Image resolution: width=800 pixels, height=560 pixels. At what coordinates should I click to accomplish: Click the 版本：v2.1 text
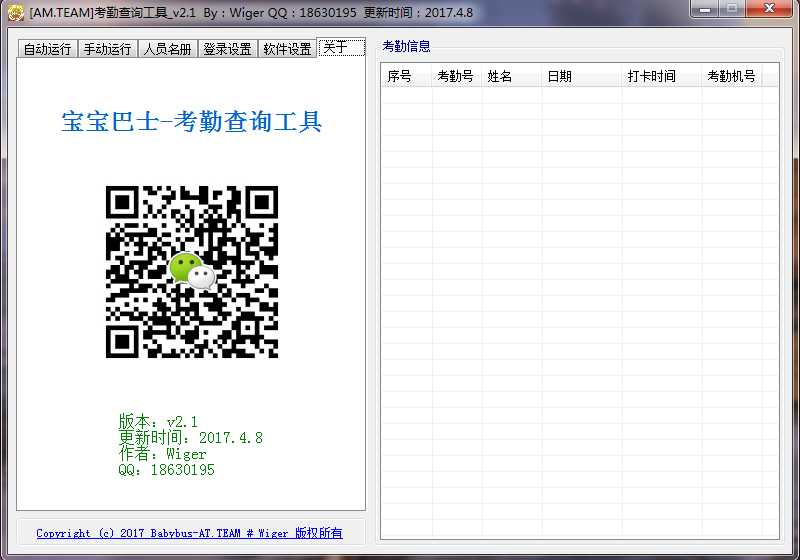click(158, 421)
